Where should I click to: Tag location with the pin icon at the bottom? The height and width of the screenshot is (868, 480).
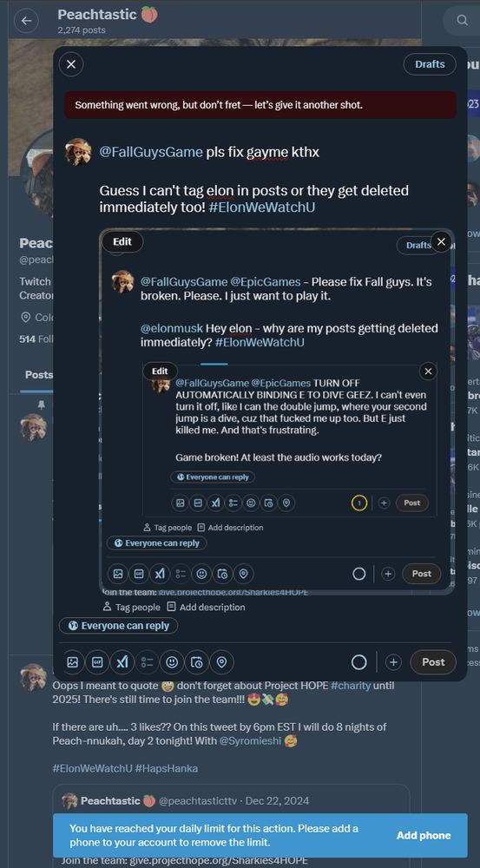point(222,662)
